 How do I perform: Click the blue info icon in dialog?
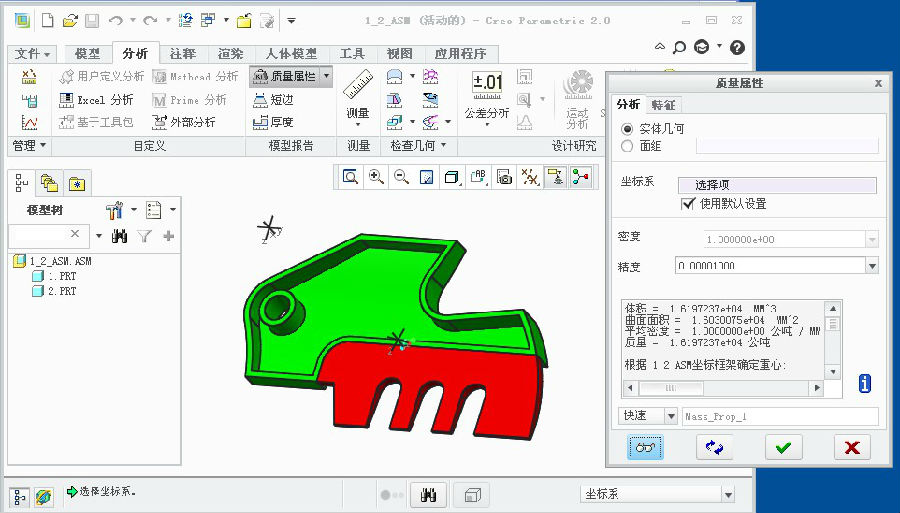pos(865,384)
